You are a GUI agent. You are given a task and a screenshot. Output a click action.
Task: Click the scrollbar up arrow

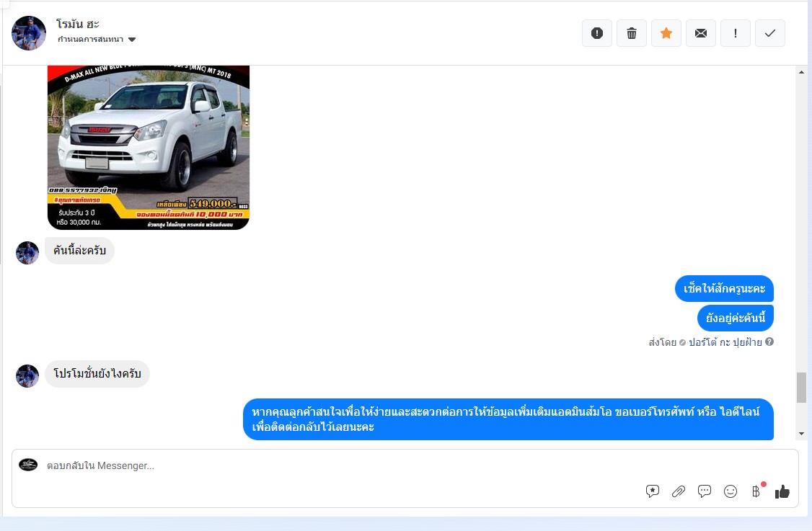click(x=802, y=72)
